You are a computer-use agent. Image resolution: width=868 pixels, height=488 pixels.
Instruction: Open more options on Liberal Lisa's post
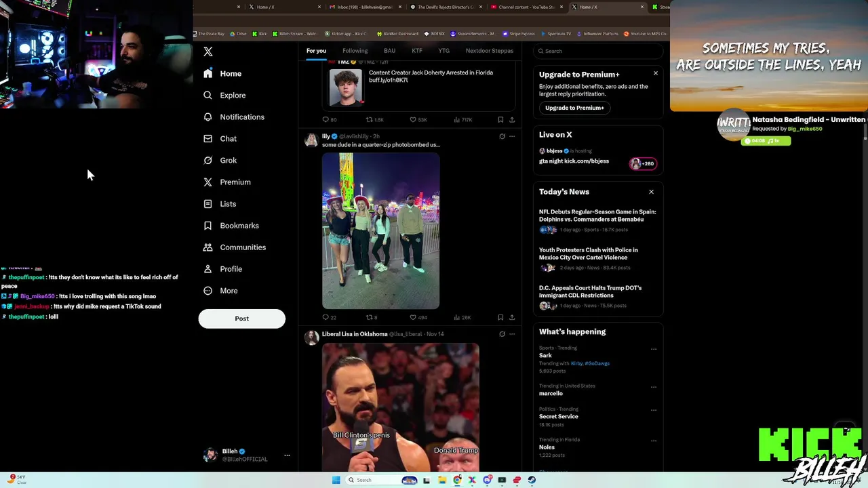tap(512, 334)
